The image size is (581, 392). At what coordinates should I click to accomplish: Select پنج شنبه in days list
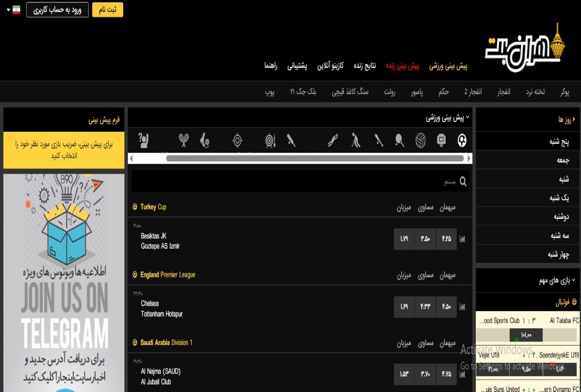[528, 141]
